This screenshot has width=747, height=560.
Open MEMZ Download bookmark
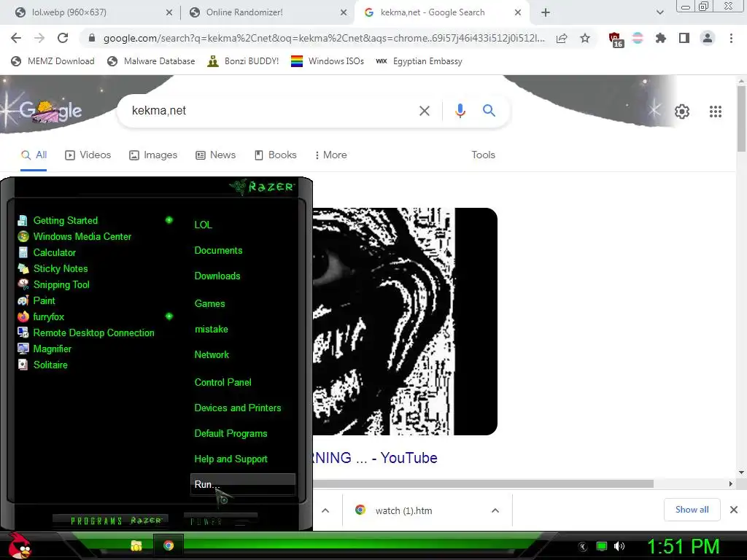coord(53,61)
